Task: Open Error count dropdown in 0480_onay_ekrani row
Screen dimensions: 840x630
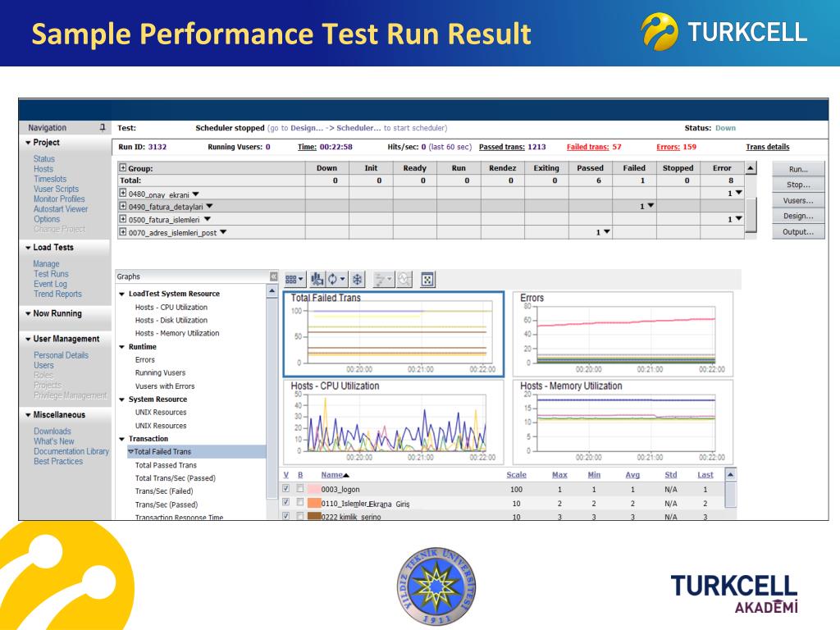Action: click(739, 192)
